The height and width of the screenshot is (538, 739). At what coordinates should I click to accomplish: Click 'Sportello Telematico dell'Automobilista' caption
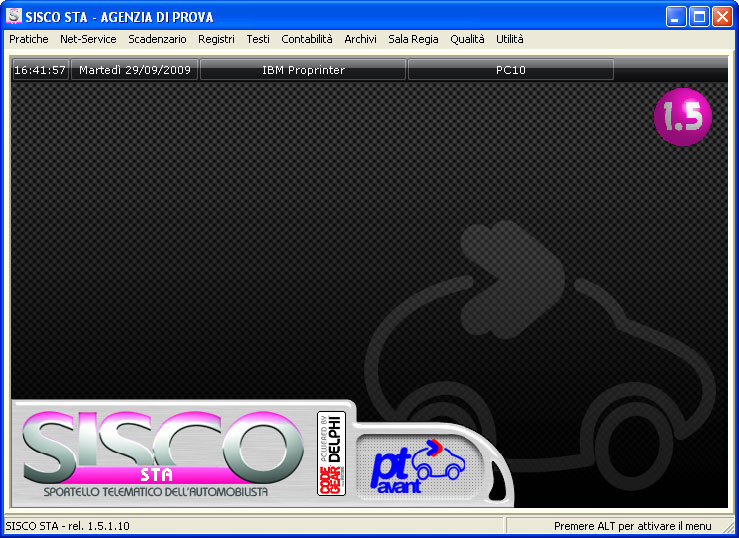click(156, 492)
